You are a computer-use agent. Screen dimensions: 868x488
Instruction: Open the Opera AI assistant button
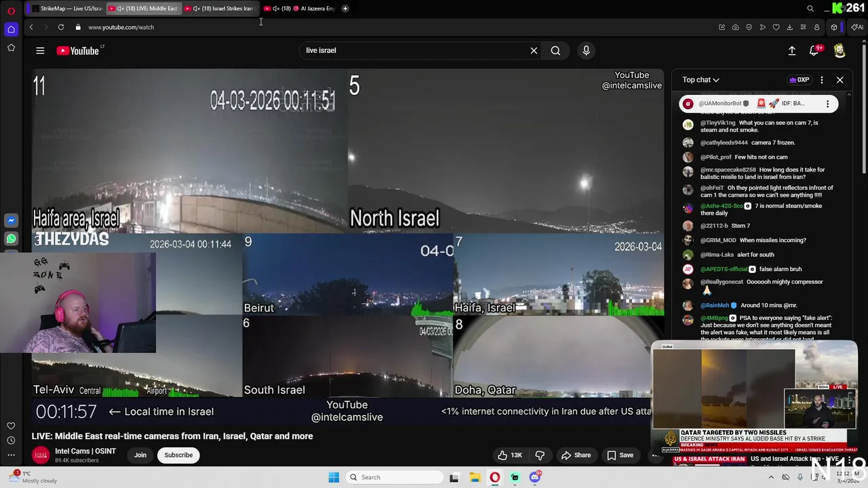[857, 27]
